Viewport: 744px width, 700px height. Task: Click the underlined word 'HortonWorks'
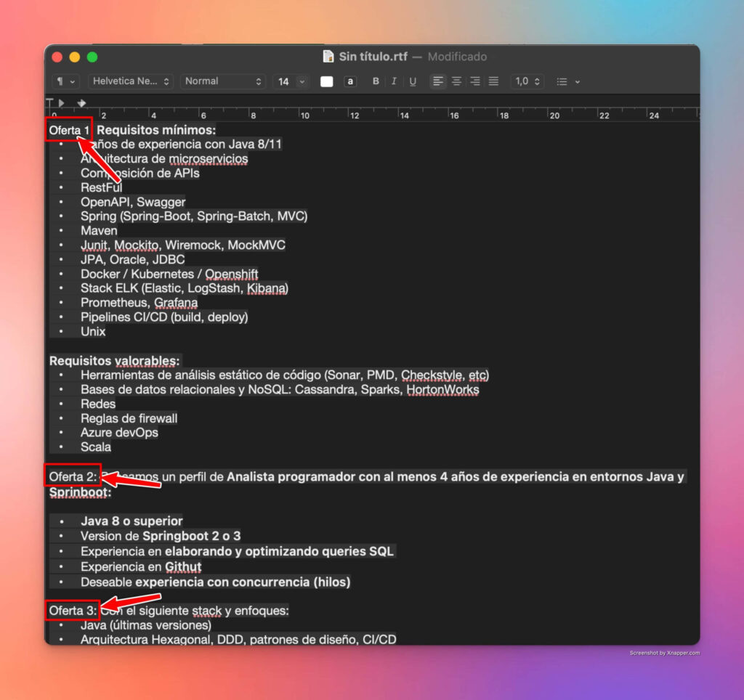coord(442,390)
